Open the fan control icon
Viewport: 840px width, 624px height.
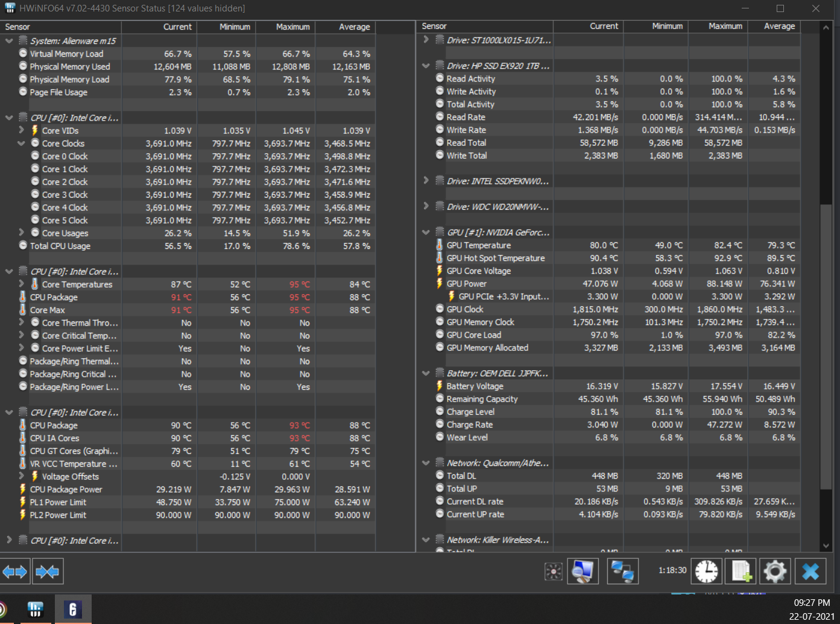coord(553,571)
